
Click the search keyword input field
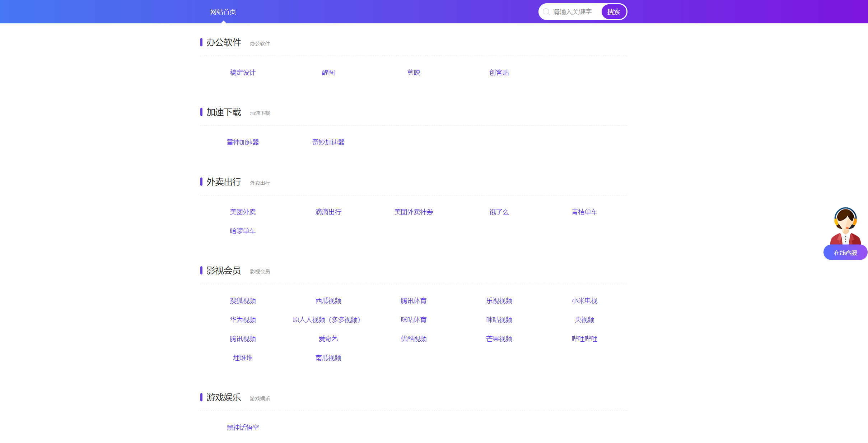pos(573,11)
